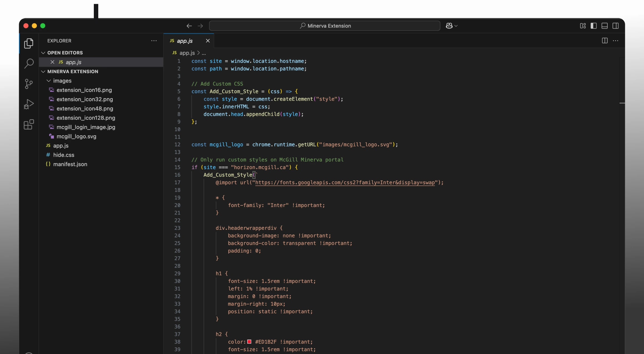Screen dimensions: 644x354
Task: Open the editor's More Actions menu
Action: tap(616, 41)
